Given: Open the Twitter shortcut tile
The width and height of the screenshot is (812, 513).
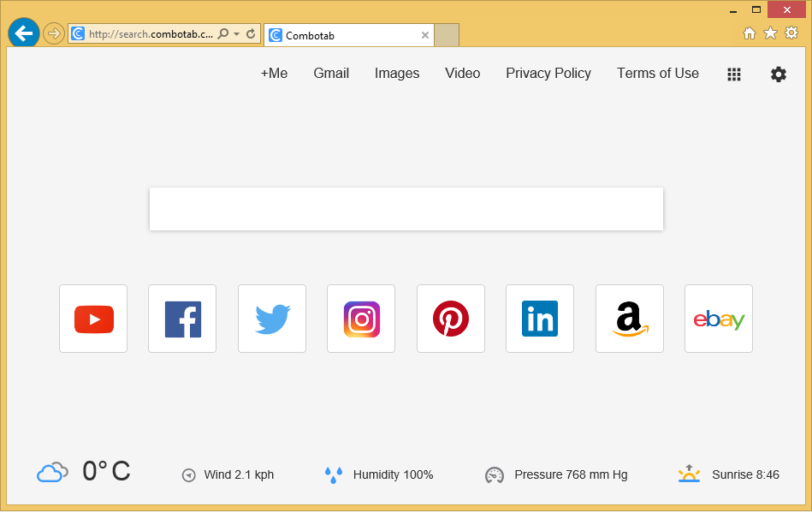Looking at the screenshot, I should (x=272, y=319).
